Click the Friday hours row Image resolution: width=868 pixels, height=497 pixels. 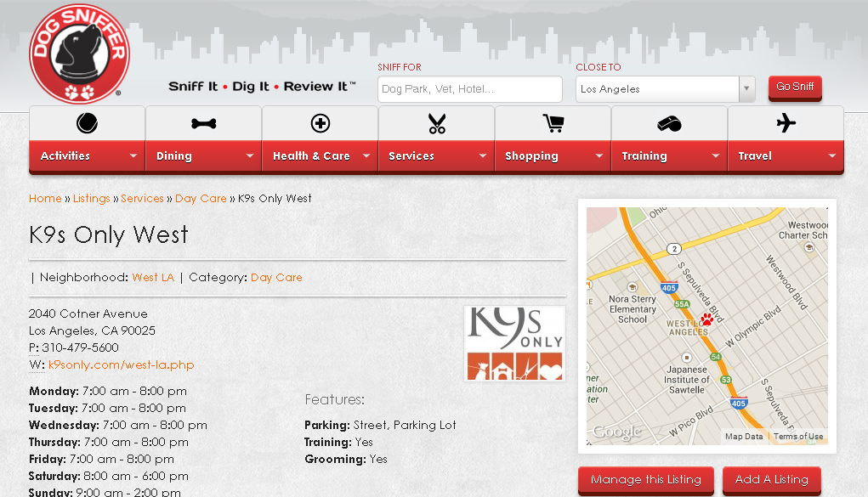click(101, 459)
